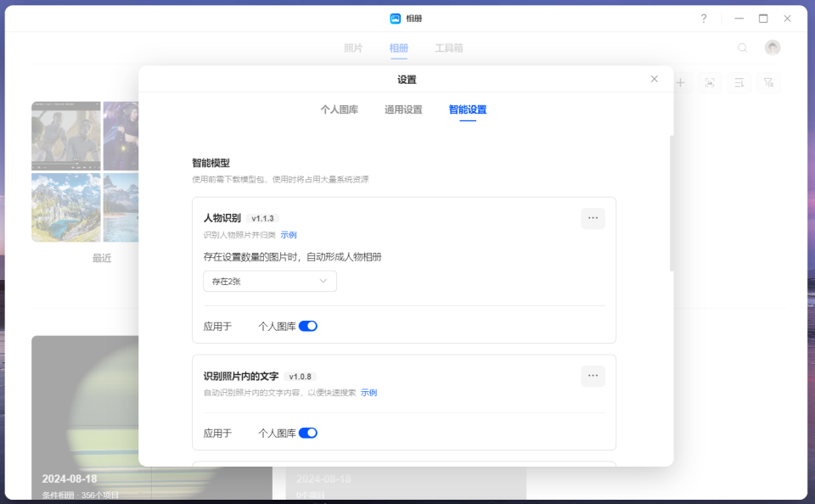Click the filter toolbar icon
The width and height of the screenshot is (815, 504).
pos(768,82)
